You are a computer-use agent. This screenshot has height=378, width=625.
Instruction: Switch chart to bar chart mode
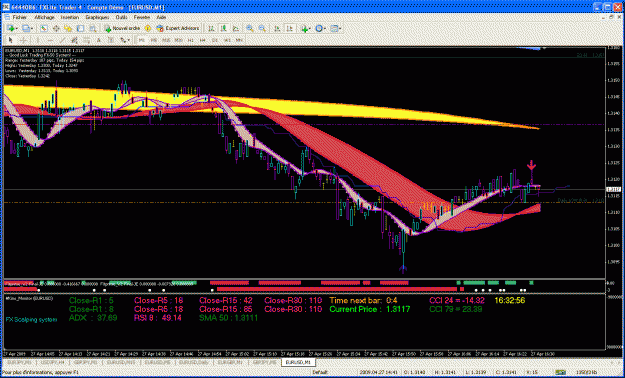point(211,28)
